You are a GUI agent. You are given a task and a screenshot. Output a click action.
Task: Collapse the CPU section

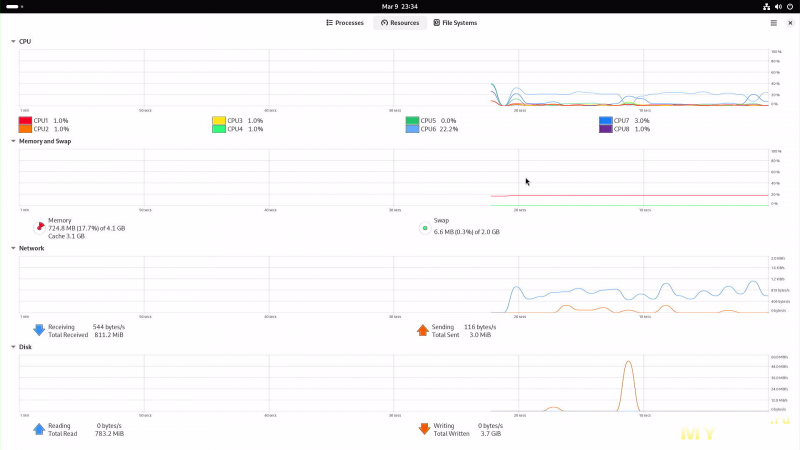tap(13, 42)
